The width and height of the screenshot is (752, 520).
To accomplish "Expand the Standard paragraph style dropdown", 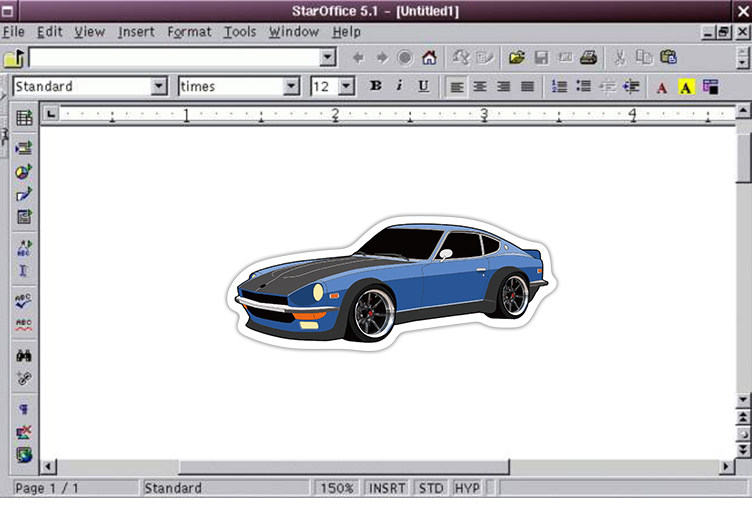I will (x=158, y=87).
